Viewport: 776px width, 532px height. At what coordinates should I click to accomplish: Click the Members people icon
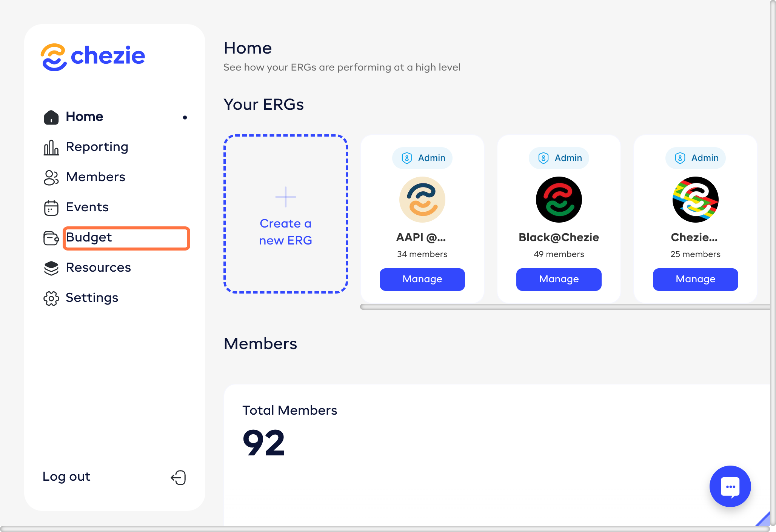point(51,178)
